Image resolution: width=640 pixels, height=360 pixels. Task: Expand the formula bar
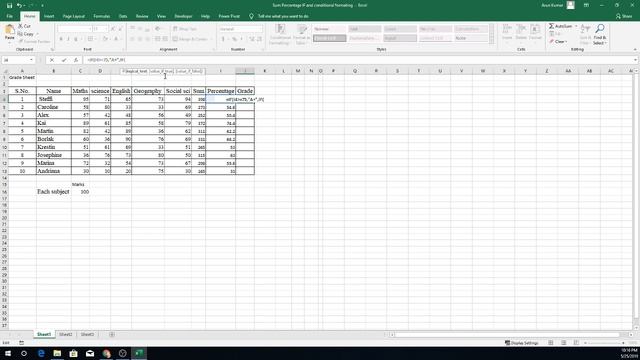[x=635, y=60]
